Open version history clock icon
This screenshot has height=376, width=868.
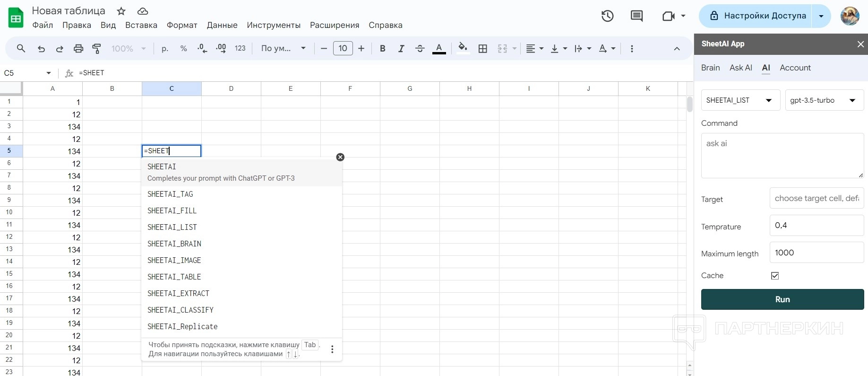pyautogui.click(x=607, y=16)
